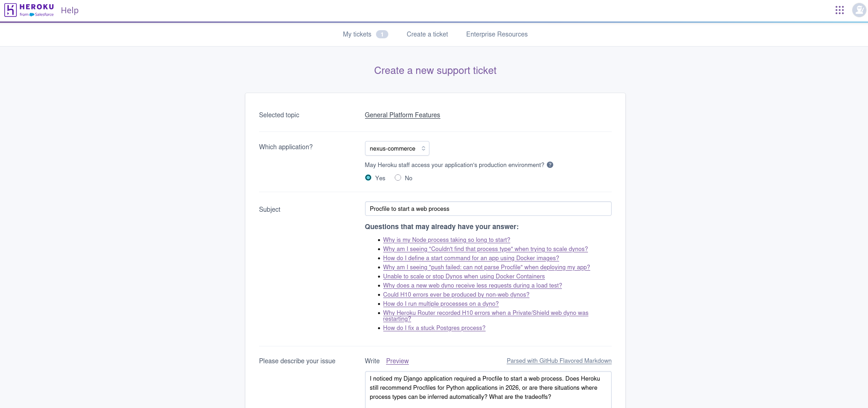Open 'Unable to scale or stop Dynos' article
The image size is (868, 408).
[464, 276]
